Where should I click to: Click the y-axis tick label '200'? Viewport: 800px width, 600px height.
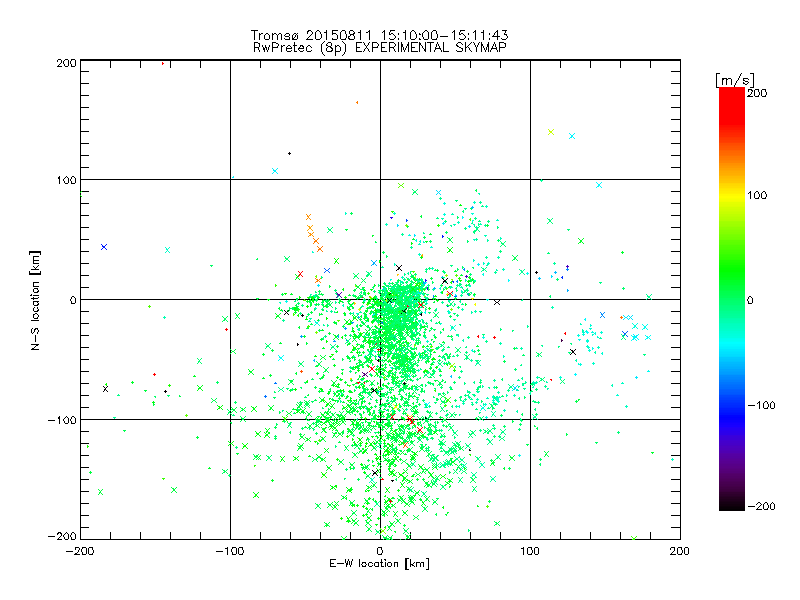[x=66, y=63]
